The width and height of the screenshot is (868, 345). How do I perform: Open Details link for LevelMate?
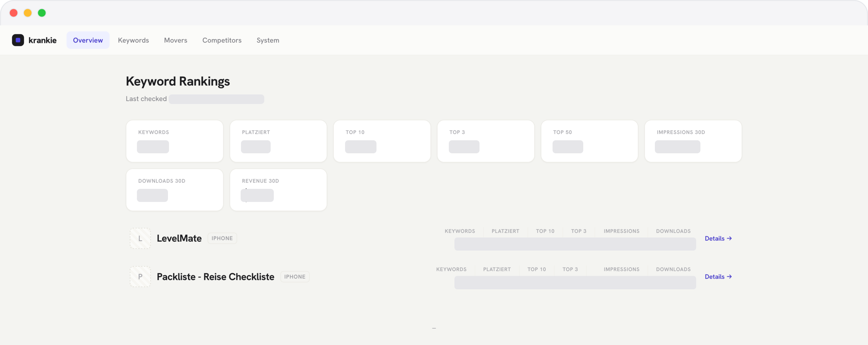coord(718,239)
